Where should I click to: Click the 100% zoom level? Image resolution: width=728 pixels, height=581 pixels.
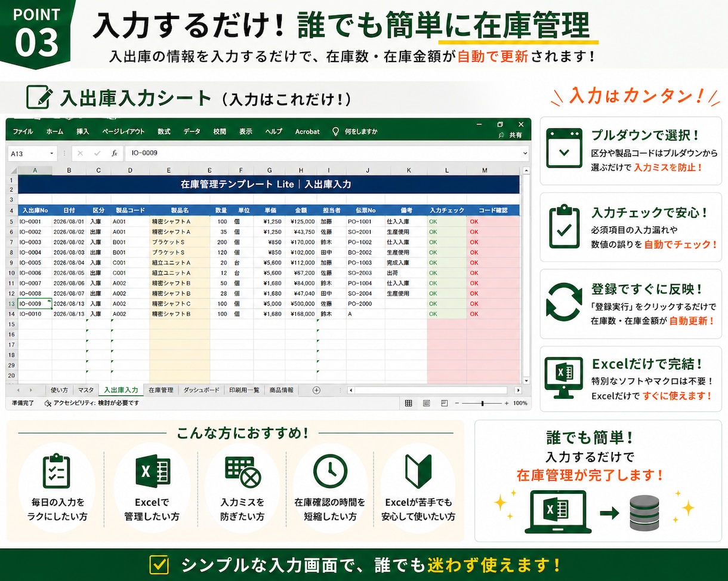(x=520, y=403)
